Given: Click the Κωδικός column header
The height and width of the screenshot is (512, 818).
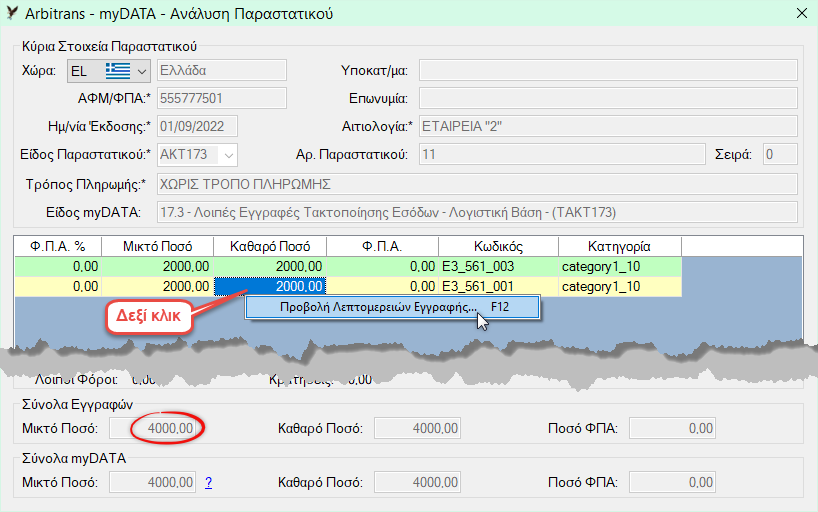Looking at the screenshot, I should (x=498, y=246).
